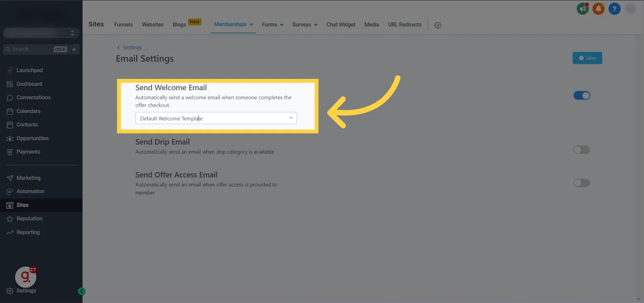This screenshot has width=644, height=303.
Task: Open the Default Welcome Template dropdown
Action: tap(216, 118)
